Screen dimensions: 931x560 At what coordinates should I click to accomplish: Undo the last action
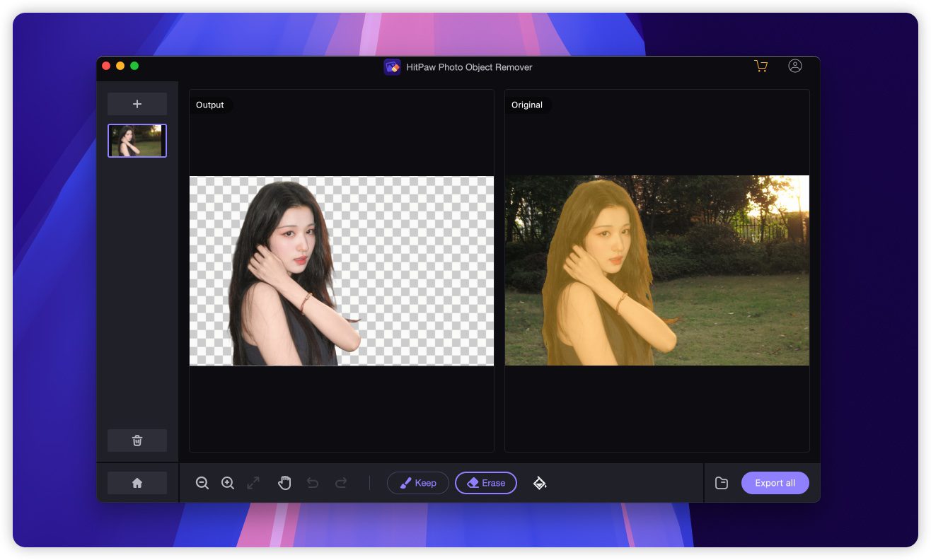point(313,483)
